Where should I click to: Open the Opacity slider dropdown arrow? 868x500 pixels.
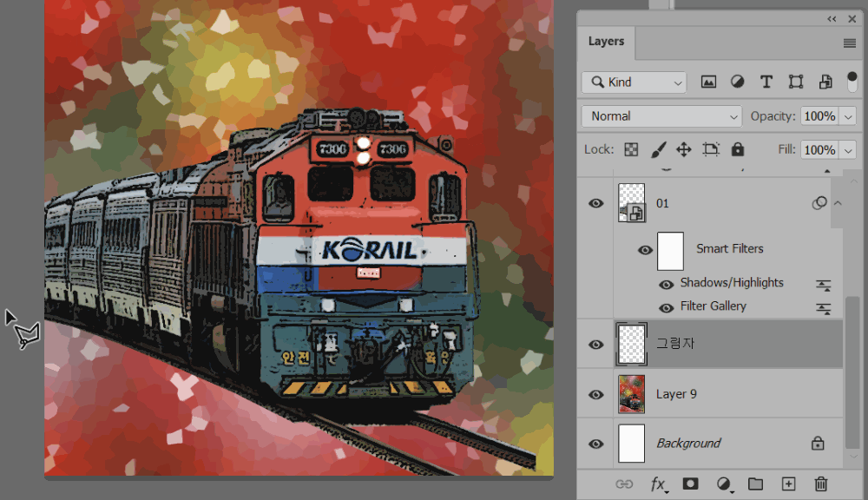[848, 116]
